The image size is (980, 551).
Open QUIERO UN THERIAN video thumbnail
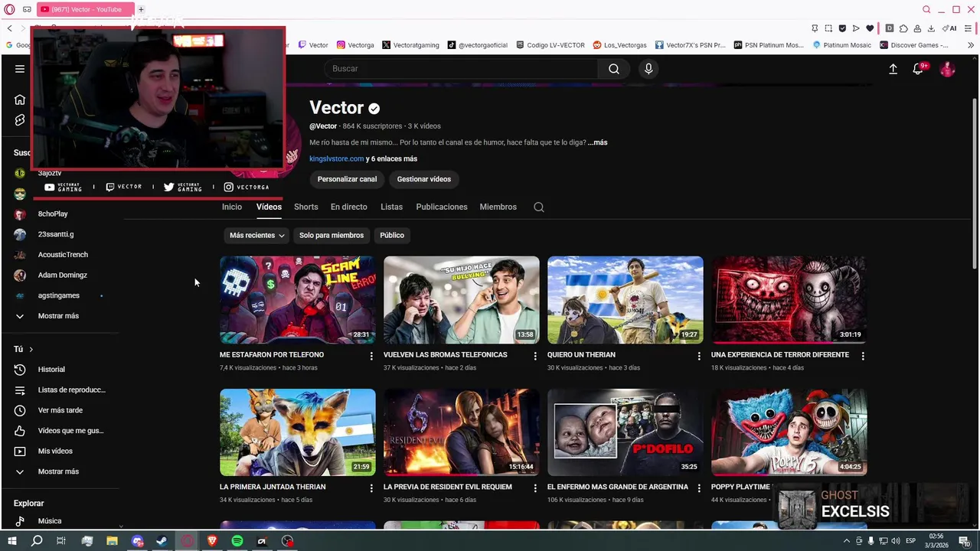coord(626,300)
